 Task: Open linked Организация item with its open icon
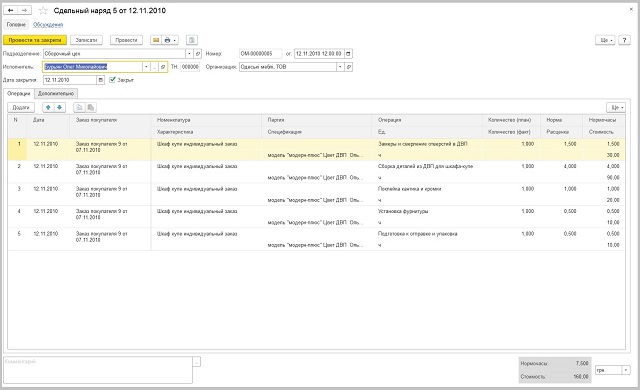coord(348,67)
